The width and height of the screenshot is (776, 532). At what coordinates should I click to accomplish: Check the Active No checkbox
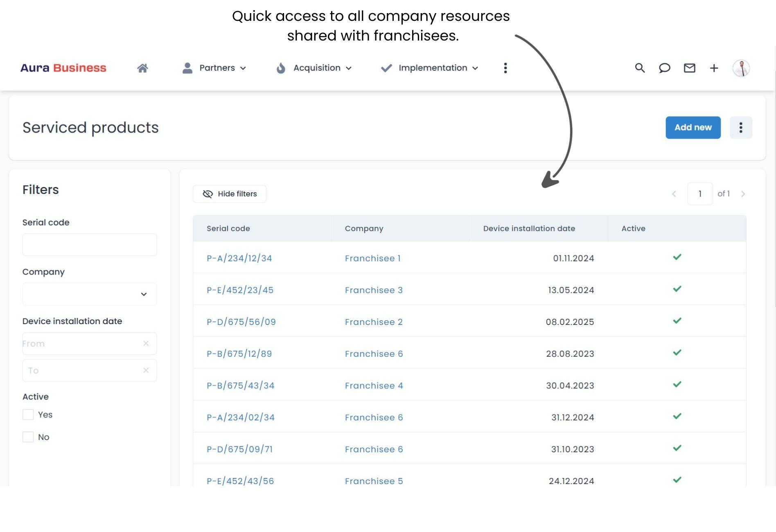pyautogui.click(x=28, y=437)
